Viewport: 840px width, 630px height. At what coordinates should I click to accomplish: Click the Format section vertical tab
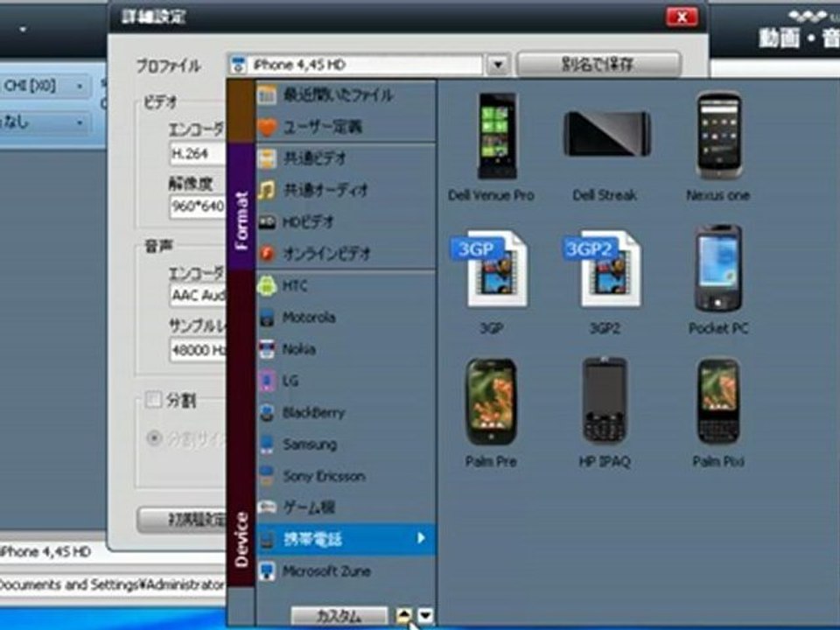[241, 206]
